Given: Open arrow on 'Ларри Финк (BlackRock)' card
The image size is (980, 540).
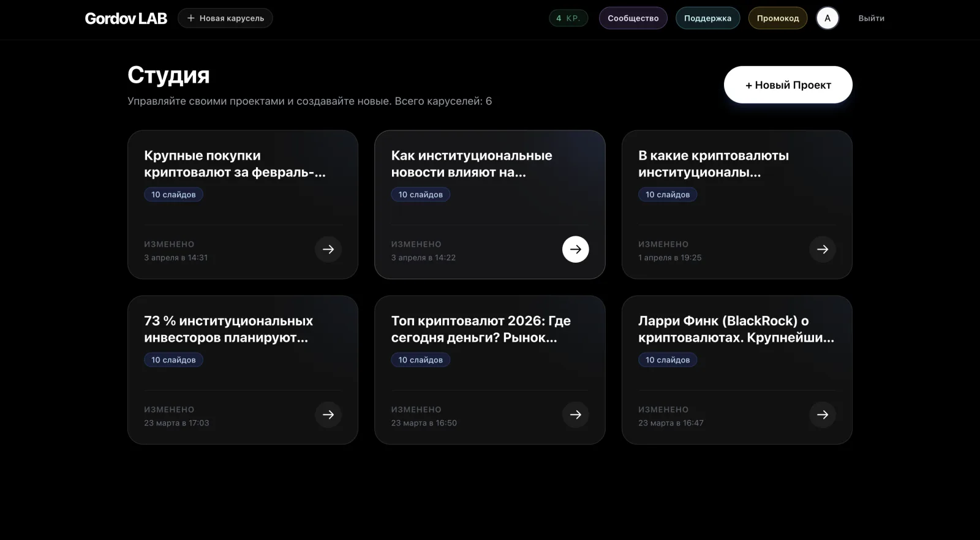Looking at the screenshot, I should [x=823, y=414].
